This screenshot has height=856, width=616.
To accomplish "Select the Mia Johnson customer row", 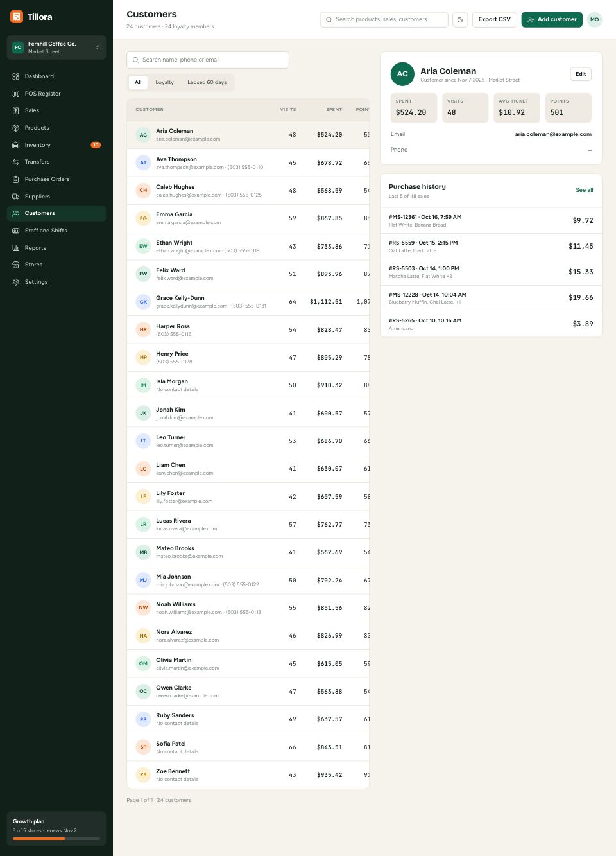I will click(248, 580).
